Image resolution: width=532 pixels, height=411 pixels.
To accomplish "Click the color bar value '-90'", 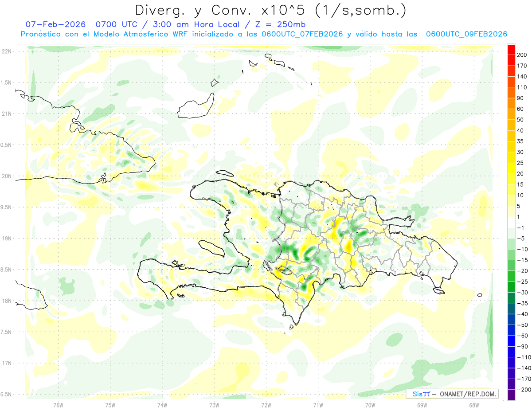I will click(x=523, y=346).
